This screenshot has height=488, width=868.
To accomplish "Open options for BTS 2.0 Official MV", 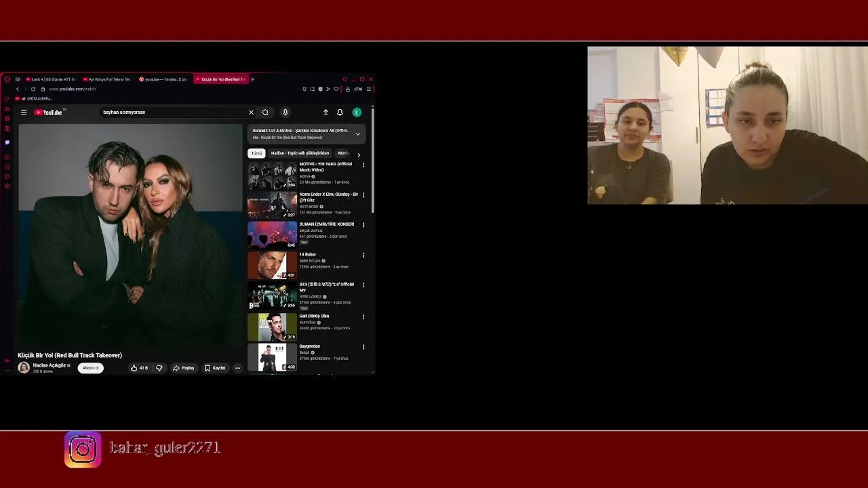I will [x=363, y=285].
